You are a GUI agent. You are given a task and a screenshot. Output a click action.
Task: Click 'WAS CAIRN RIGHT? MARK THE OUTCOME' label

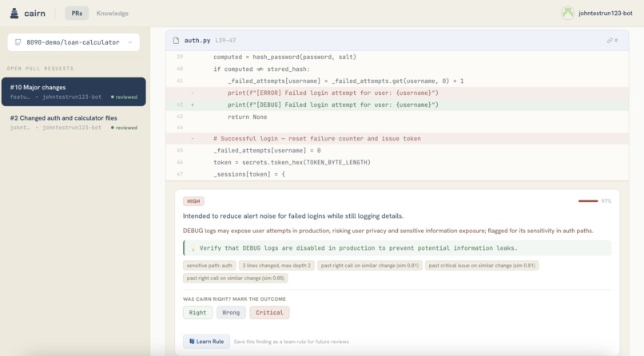[x=234, y=299]
